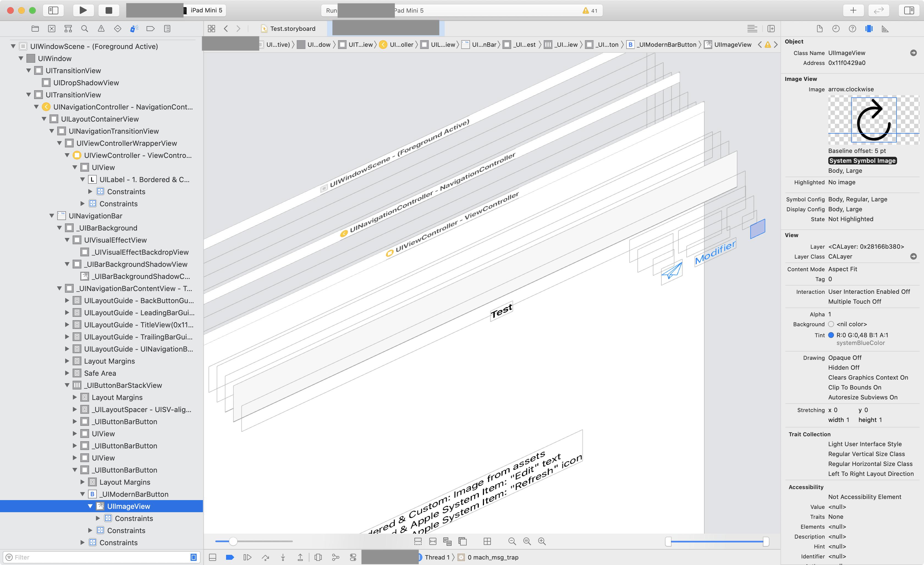Click Debug Memory Graph button
The height and width of the screenshot is (565, 924).
[x=335, y=557]
